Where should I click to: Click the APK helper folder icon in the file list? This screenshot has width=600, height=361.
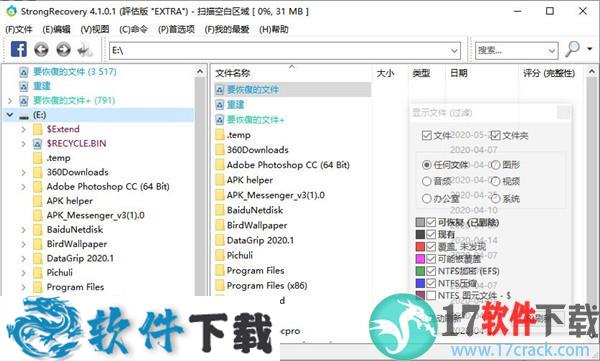coord(220,180)
